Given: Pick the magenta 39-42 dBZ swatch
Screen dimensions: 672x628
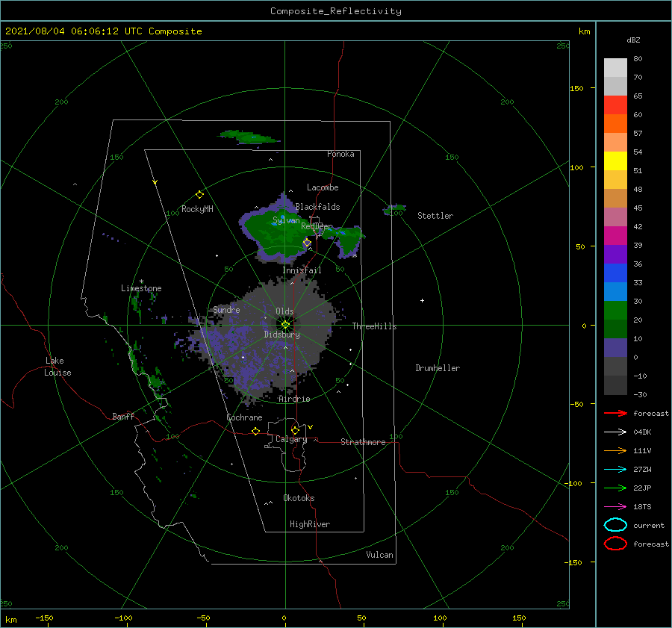Looking at the screenshot, I should [x=615, y=235].
